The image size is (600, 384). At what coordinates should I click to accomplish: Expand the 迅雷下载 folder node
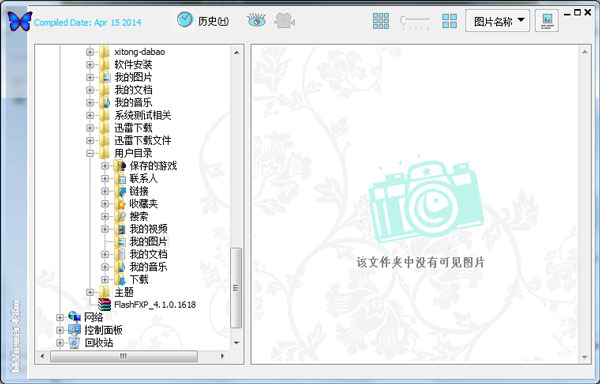90,128
